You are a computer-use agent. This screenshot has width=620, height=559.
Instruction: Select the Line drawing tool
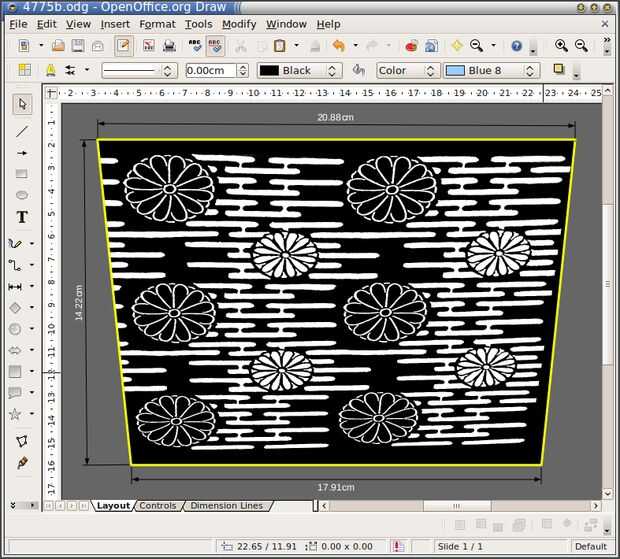(x=22, y=131)
